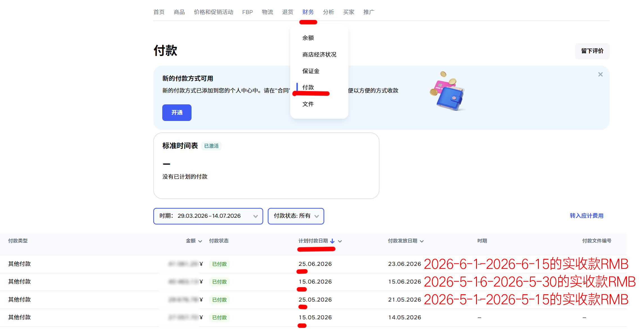This screenshot has width=644, height=330.
Task: Close the new payment method banner
Action: [x=600, y=74]
